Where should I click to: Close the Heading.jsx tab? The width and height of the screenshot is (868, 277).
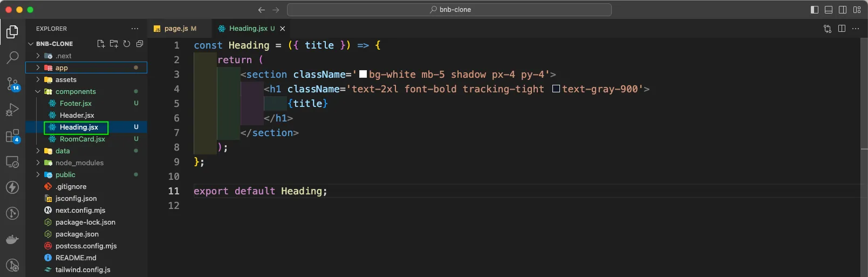tap(282, 29)
